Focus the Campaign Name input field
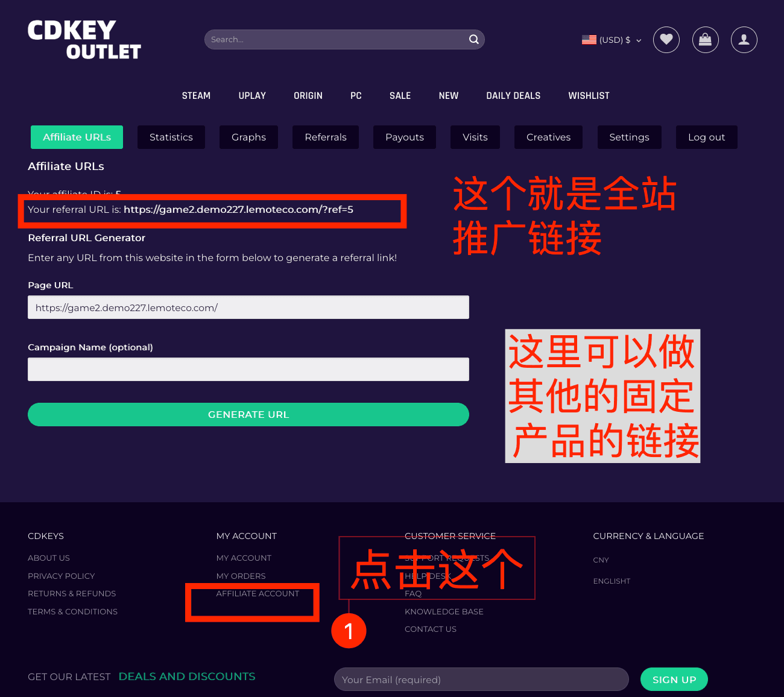The image size is (784, 697). [248, 370]
